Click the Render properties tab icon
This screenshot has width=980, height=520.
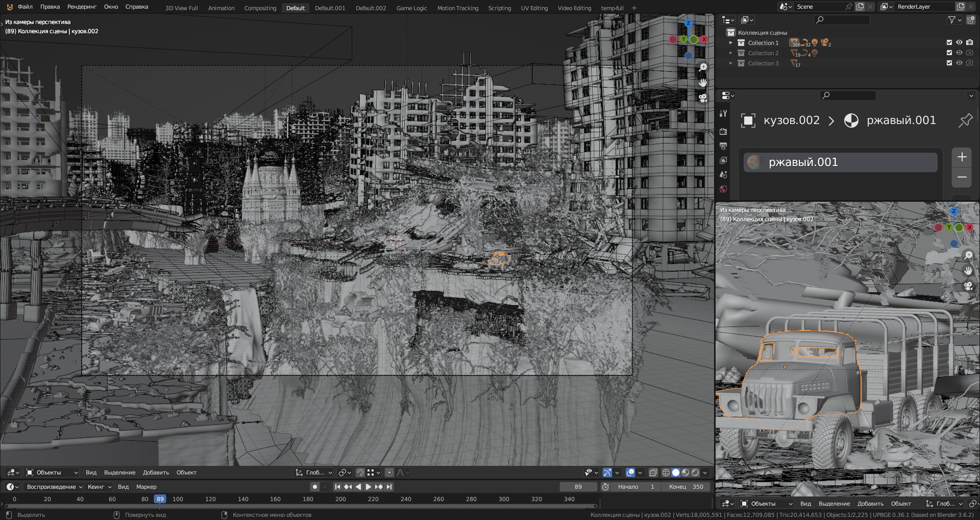[723, 132]
